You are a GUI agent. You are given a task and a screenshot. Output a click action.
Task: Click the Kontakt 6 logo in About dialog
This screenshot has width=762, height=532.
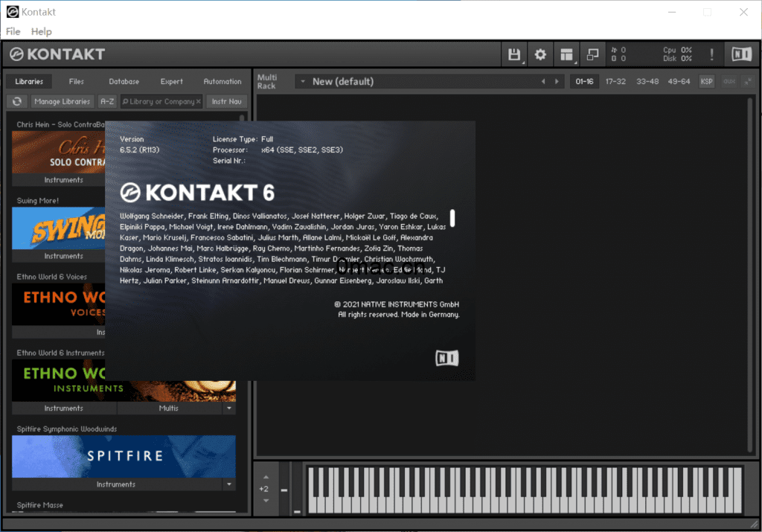(x=197, y=193)
